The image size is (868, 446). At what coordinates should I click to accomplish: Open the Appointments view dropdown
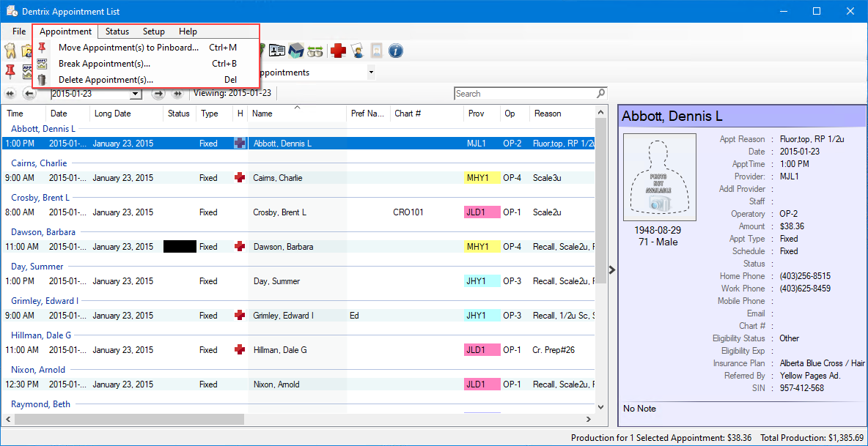point(371,73)
